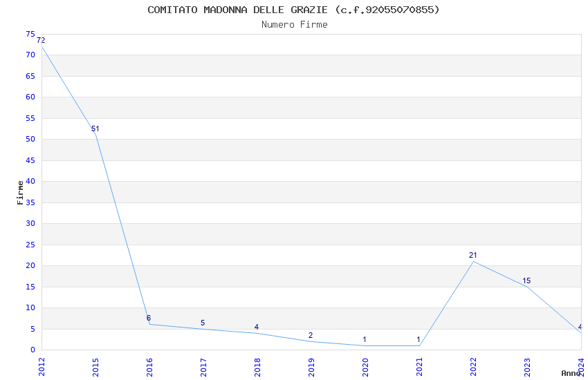Select the data label 72 for 2012
The width and height of the screenshot is (588, 380).
tap(41, 40)
